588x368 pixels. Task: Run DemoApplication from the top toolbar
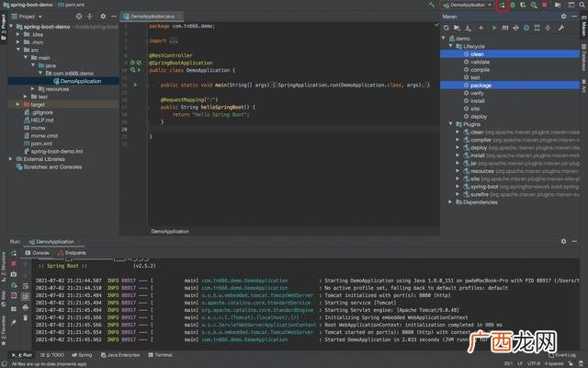[503, 5]
